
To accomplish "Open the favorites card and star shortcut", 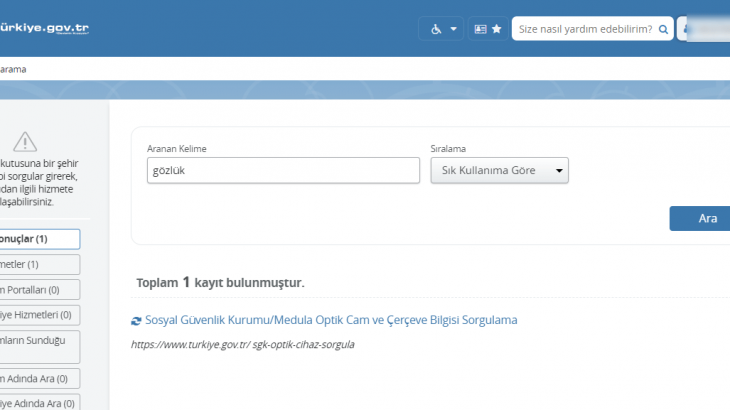I will click(488, 29).
